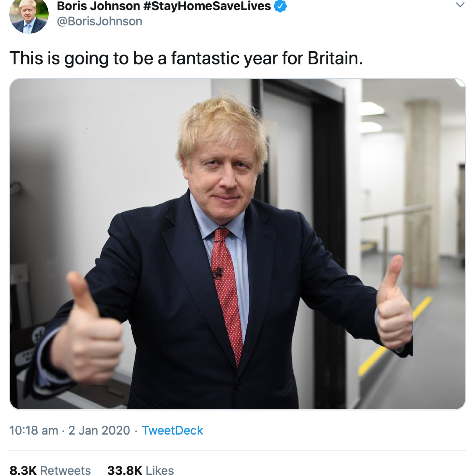
Task: Open the Boris Johnson display name
Action: [99, 6]
